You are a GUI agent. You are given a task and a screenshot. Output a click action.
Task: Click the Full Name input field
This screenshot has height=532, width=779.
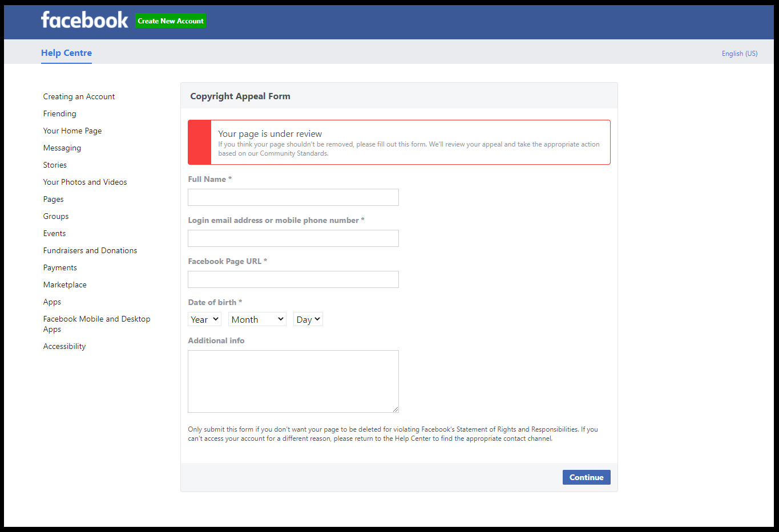pos(293,197)
